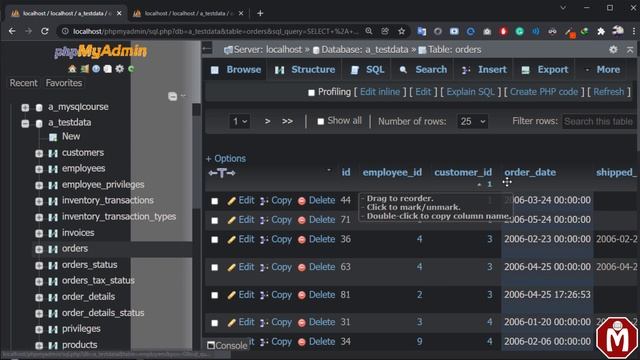Viewport: 640px width, 360px height.
Task: Jump to last page with >> button
Action: pos(287,121)
